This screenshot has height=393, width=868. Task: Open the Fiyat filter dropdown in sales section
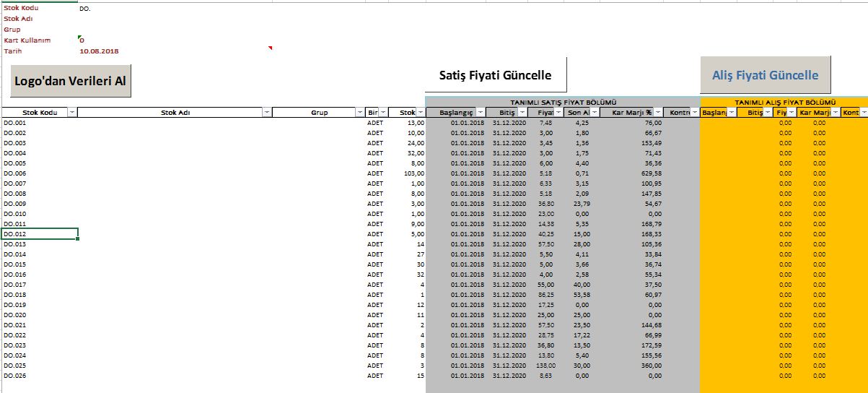(x=558, y=113)
